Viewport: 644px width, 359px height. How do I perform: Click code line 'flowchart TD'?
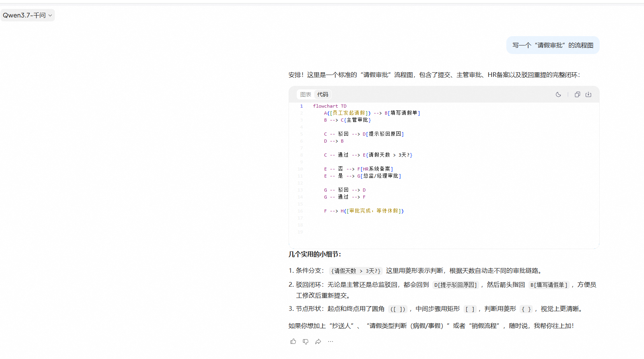click(x=330, y=106)
